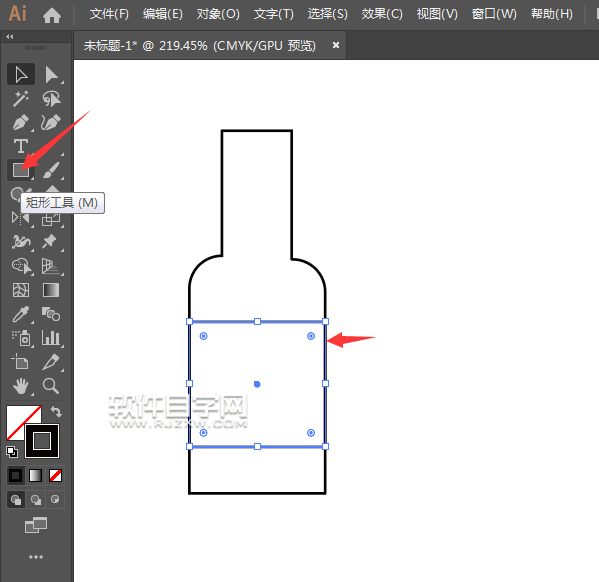Viewport: 599px width, 582px height.
Task: Click the rectangle center point
Action: [x=257, y=384]
